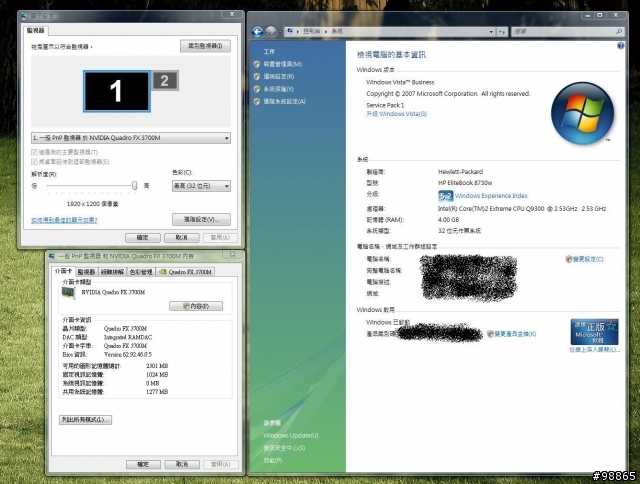
Task: Click the 系統 breadcrumb in the address bar
Action: [337, 31]
